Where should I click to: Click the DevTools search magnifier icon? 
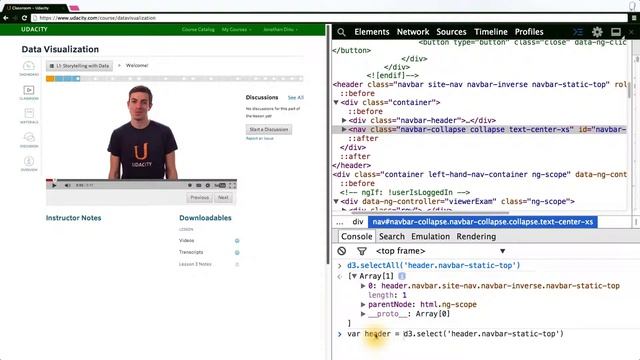click(341, 32)
